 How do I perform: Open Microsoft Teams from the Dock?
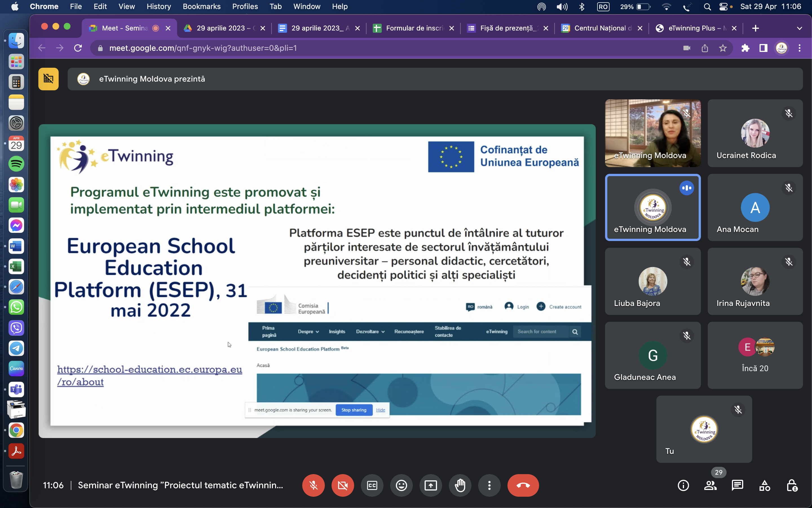tap(16, 389)
